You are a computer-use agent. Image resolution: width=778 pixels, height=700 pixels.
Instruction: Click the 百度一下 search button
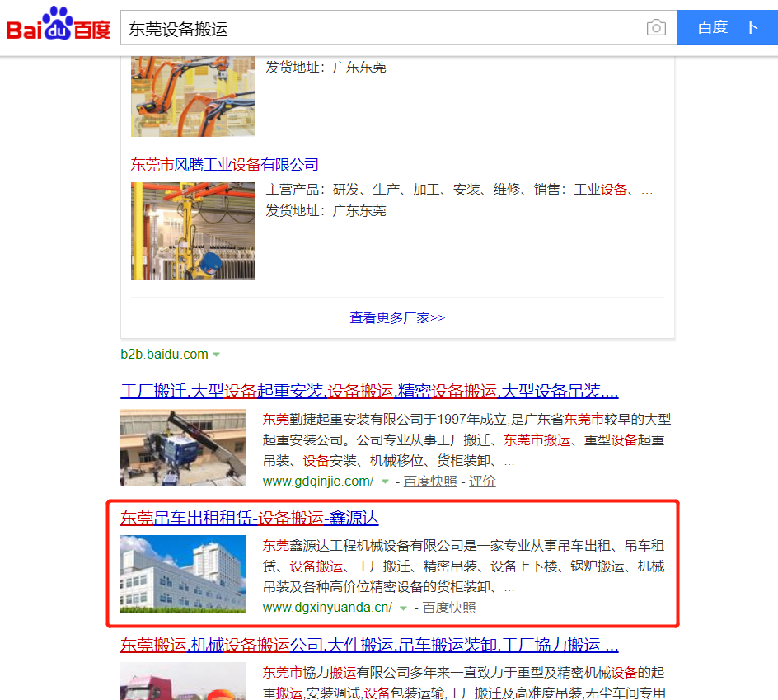[728, 27]
